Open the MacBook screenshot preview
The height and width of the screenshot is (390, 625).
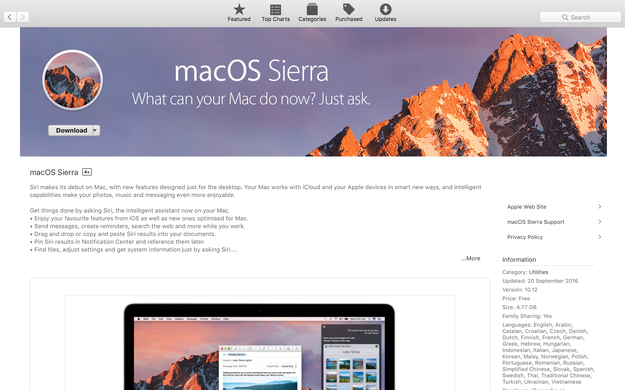259,346
